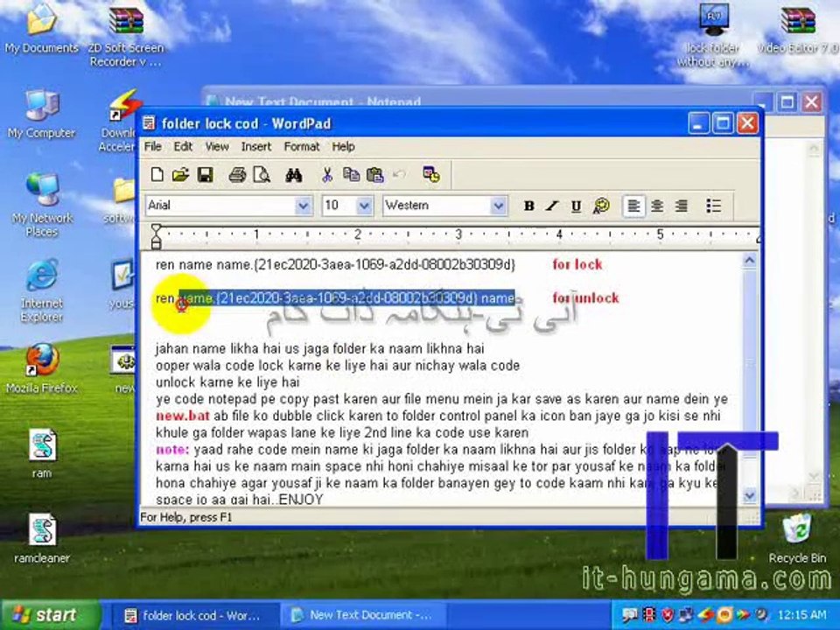Open the Help menu in WordPad

point(343,147)
